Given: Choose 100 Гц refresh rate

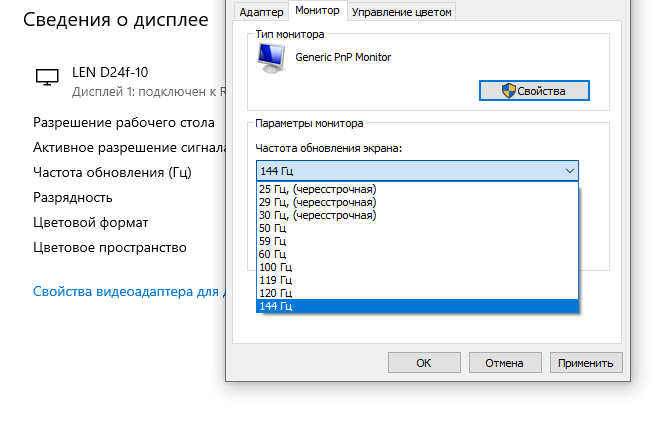Looking at the screenshot, I should coord(417,267).
